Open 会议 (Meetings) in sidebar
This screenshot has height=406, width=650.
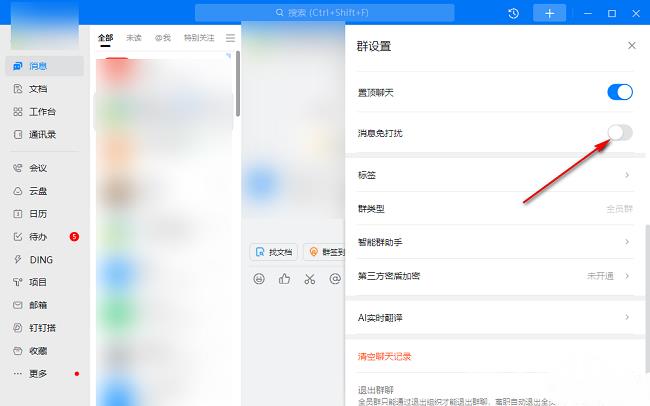[36, 168]
